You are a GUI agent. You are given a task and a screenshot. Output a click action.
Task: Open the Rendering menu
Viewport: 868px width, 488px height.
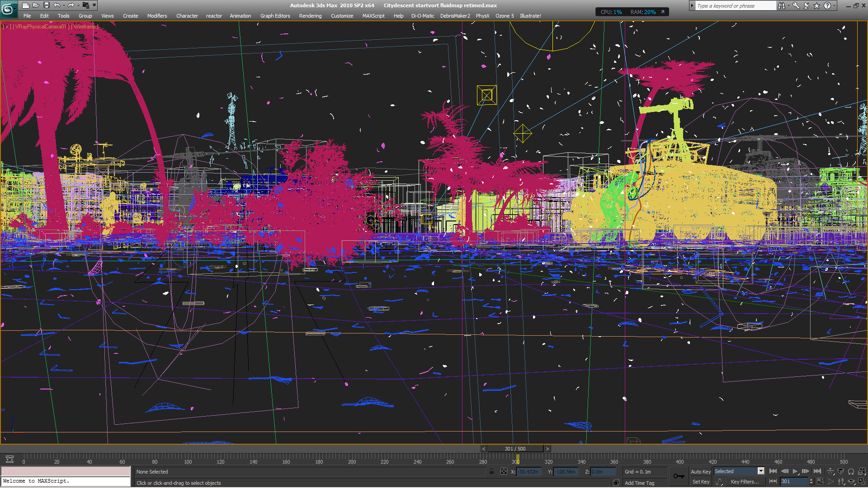pos(310,16)
